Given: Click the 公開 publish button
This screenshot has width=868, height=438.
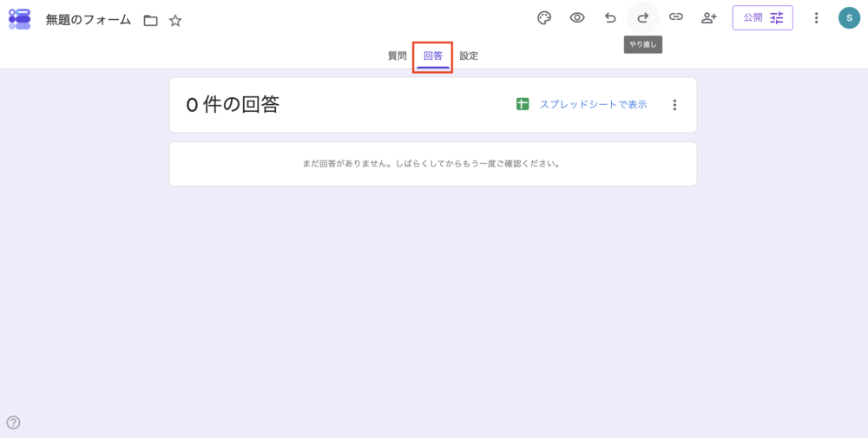Looking at the screenshot, I should [x=763, y=17].
